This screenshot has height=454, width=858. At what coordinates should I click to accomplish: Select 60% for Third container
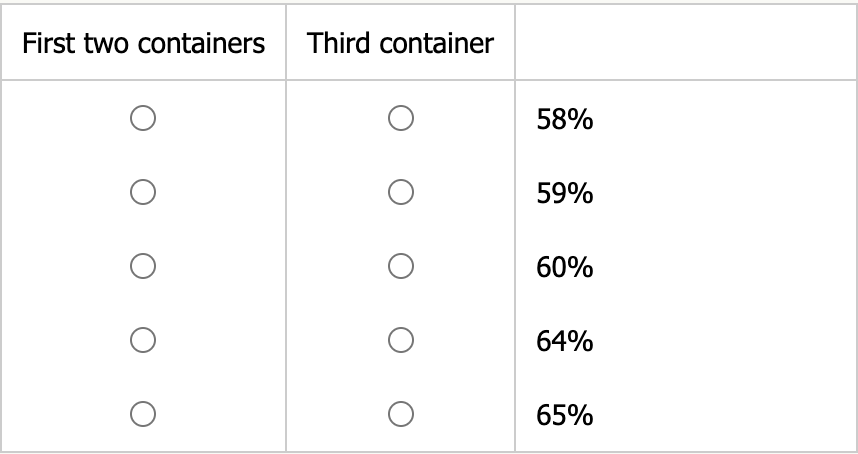(x=400, y=265)
